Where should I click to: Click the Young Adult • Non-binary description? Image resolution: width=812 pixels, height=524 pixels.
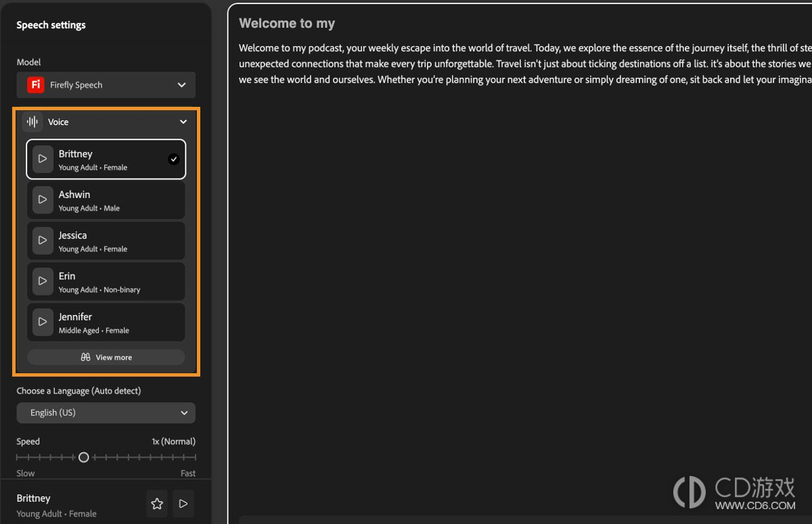99,289
